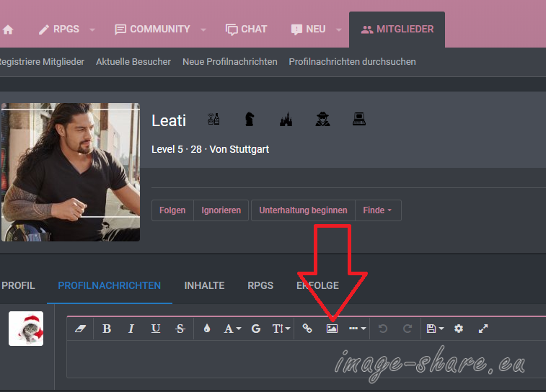Open the font size dropdown
The height and width of the screenshot is (392, 546).
[281, 329]
